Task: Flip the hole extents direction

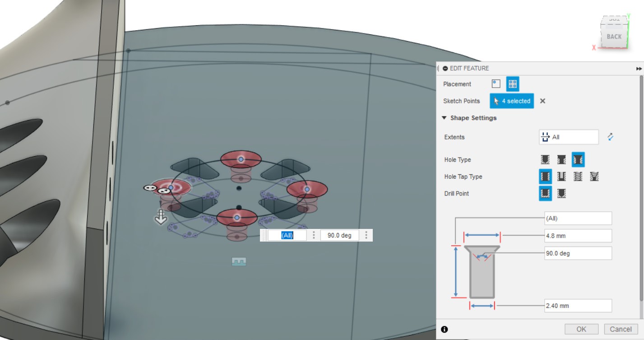Action: point(610,137)
